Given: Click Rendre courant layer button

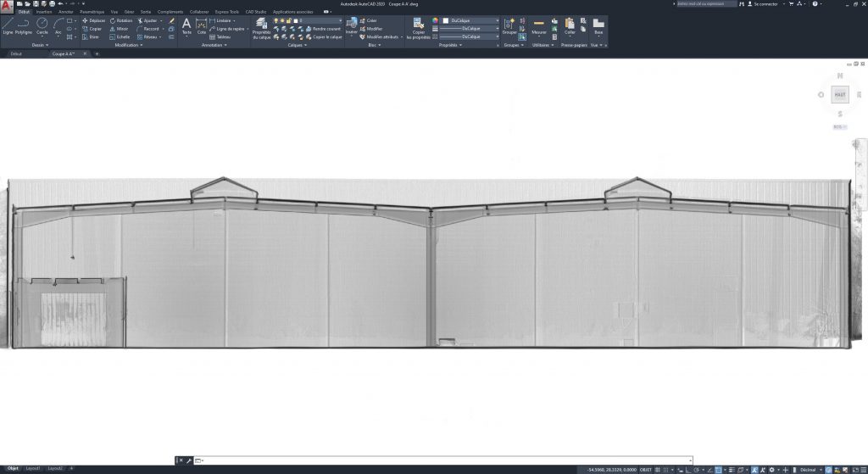Looking at the screenshot, I should click(323, 29).
